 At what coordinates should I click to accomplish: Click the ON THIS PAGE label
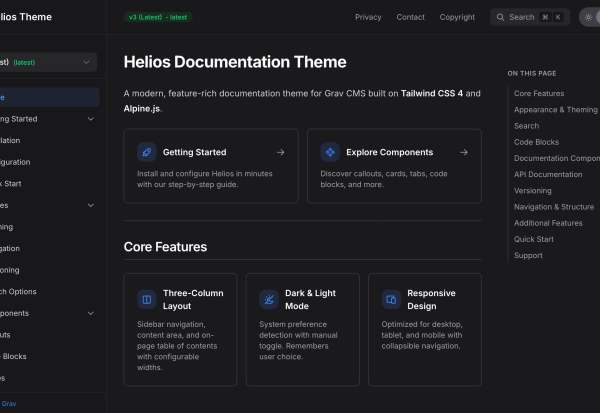532,73
